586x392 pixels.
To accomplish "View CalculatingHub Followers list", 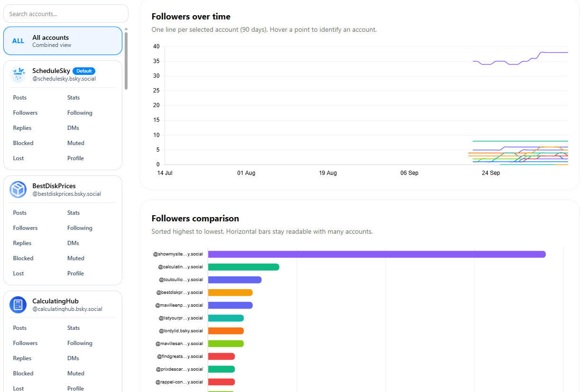I will point(25,343).
